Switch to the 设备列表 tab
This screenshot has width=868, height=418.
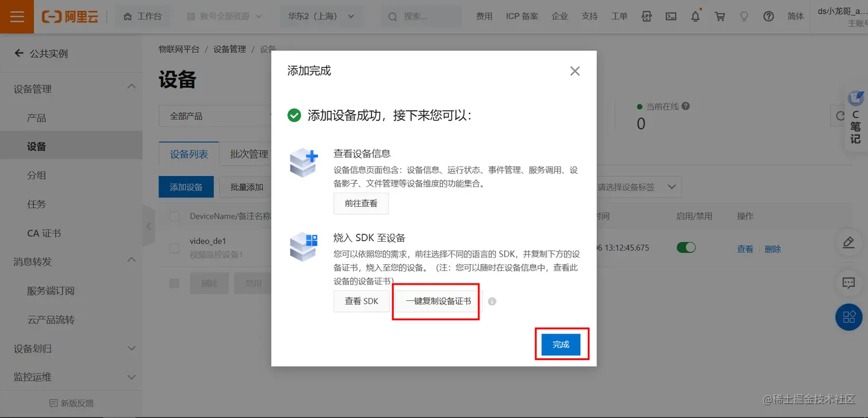tap(189, 154)
